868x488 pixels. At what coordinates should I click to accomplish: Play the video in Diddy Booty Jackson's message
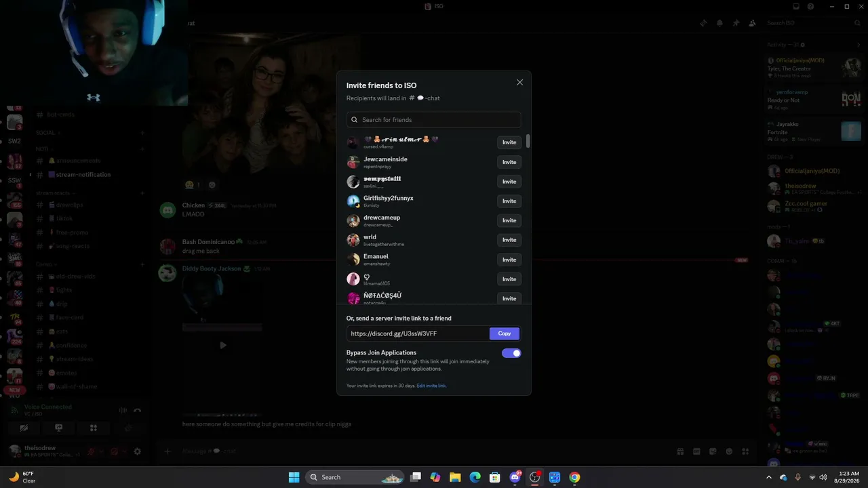coord(223,345)
